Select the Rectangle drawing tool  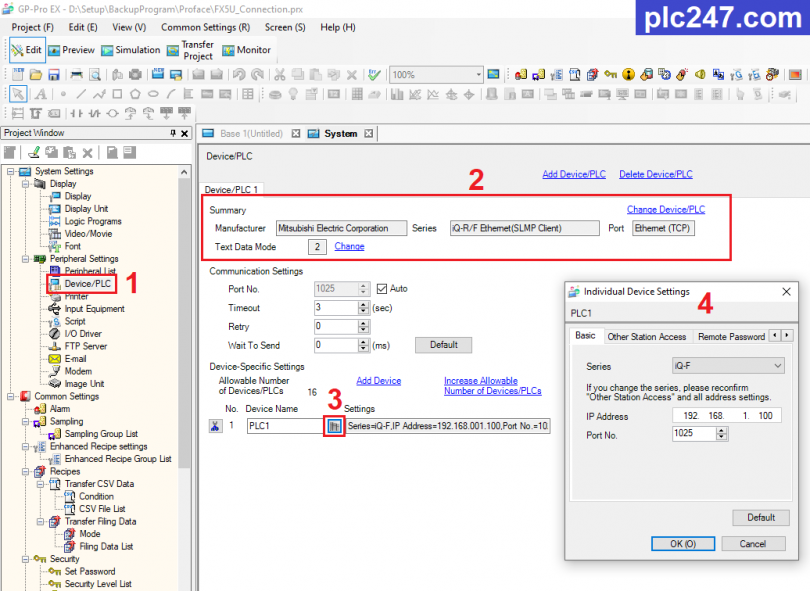pyautogui.click(x=117, y=94)
